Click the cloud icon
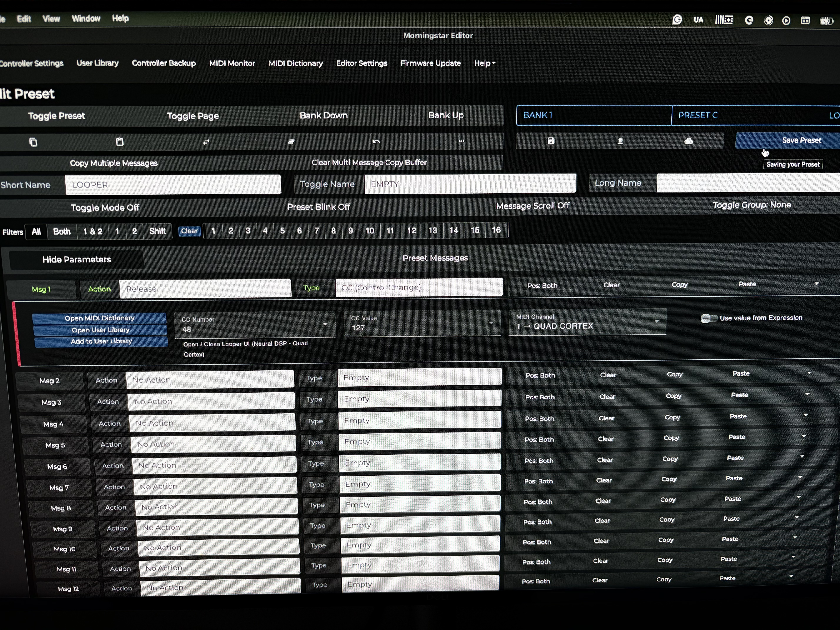The width and height of the screenshot is (840, 630). pos(689,141)
